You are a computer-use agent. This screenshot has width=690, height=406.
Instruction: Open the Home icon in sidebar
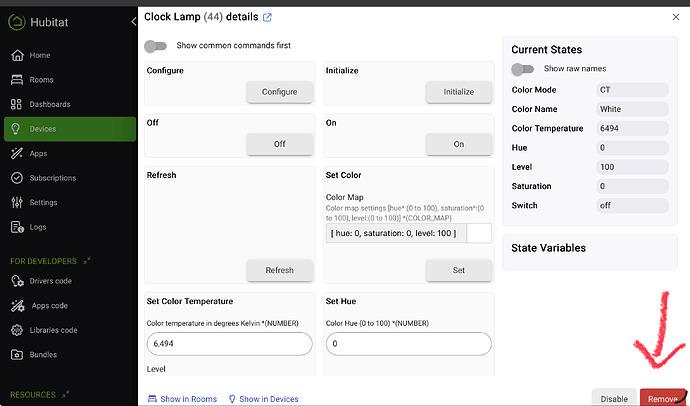pos(17,55)
